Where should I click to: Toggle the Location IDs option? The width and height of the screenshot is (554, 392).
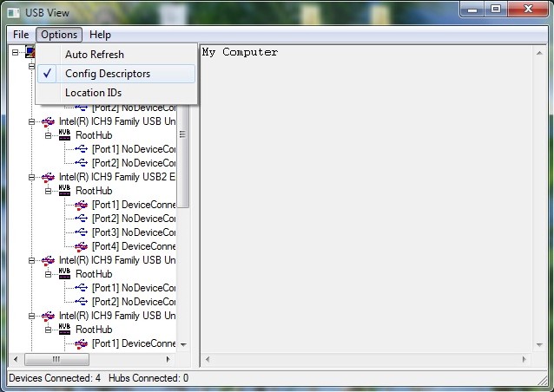[x=116, y=93]
